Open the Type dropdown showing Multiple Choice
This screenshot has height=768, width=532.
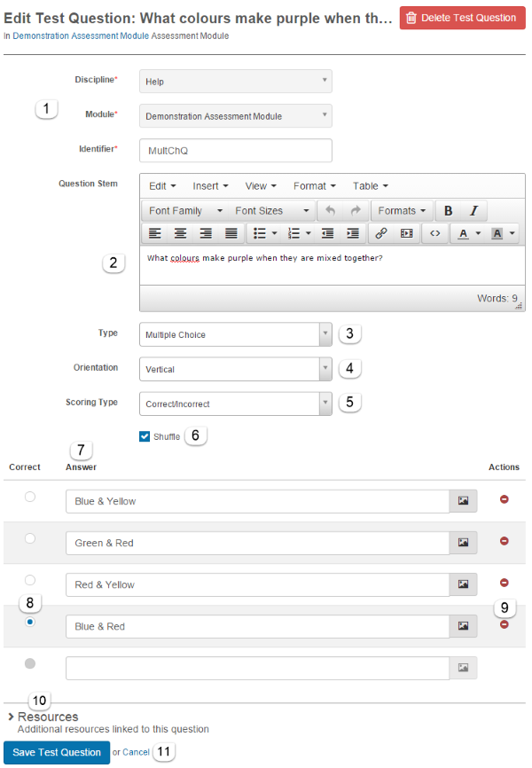pos(236,334)
